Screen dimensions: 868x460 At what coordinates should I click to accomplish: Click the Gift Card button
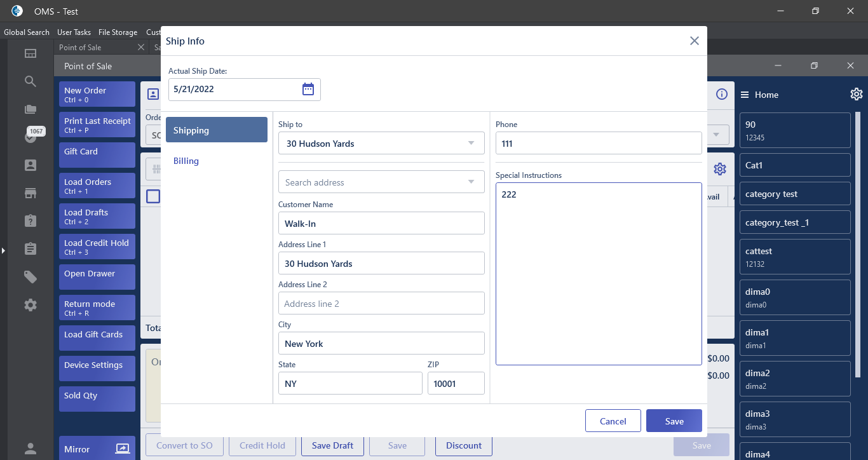click(97, 155)
